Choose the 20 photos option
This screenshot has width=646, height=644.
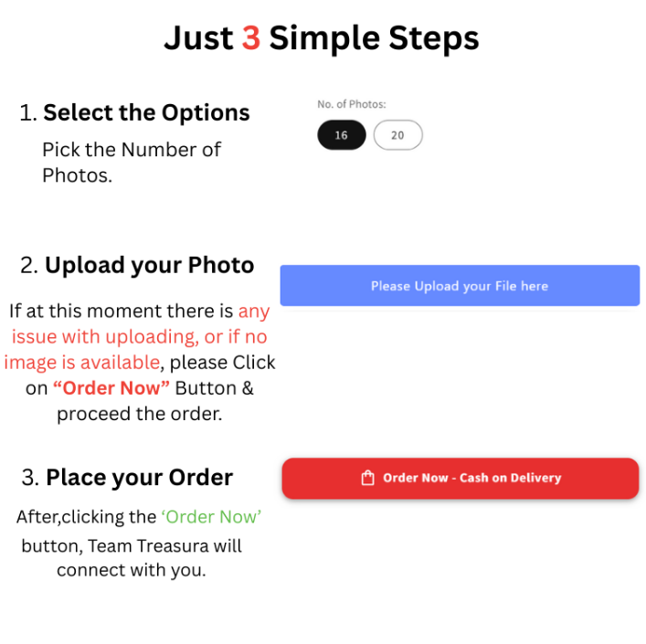[398, 135]
